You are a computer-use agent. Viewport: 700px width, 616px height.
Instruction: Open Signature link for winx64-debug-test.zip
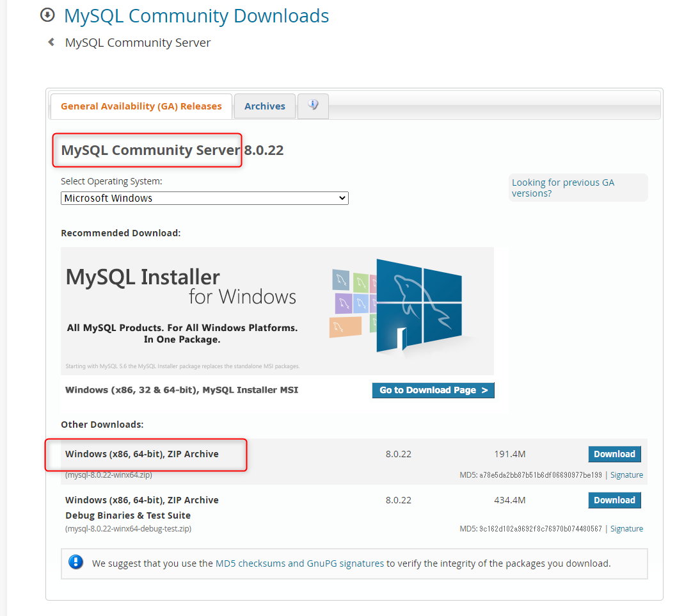click(626, 528)
